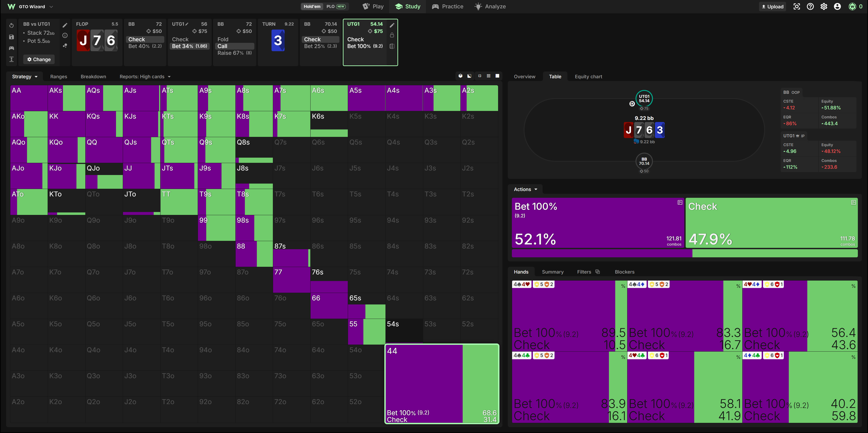Click the details icon on Bet 100% action
The height and width of the screenshot is (433, 868).
(680, 202)
